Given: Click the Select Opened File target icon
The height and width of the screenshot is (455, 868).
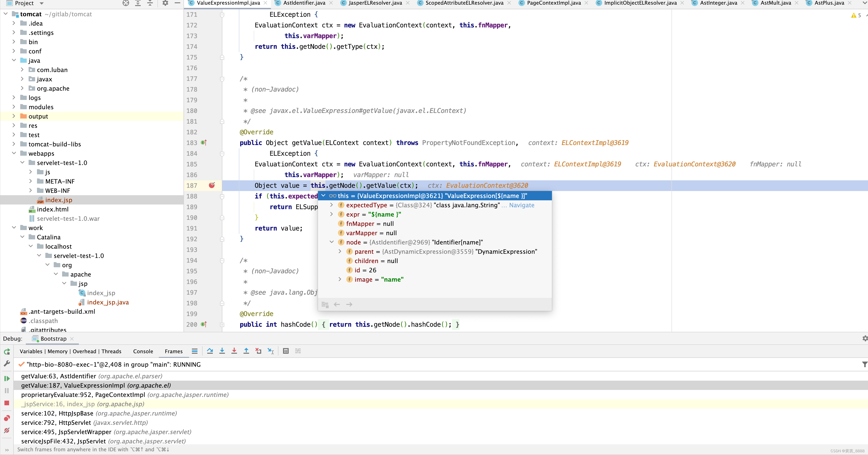Looking at the screenshot, I should tap(126, 3).
